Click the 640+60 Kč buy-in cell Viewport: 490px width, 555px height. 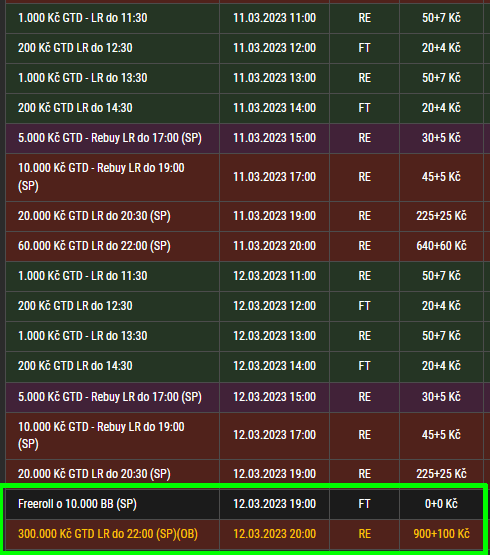[x=441, y=246]
